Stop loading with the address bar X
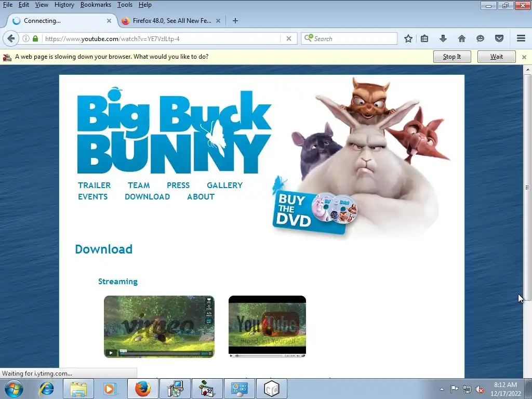The width and height of the screenshot is (532, 399). [x=289, y=38]
